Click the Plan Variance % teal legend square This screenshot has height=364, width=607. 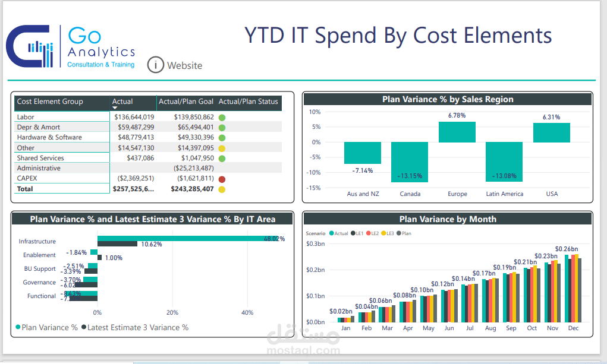point(18,327)
